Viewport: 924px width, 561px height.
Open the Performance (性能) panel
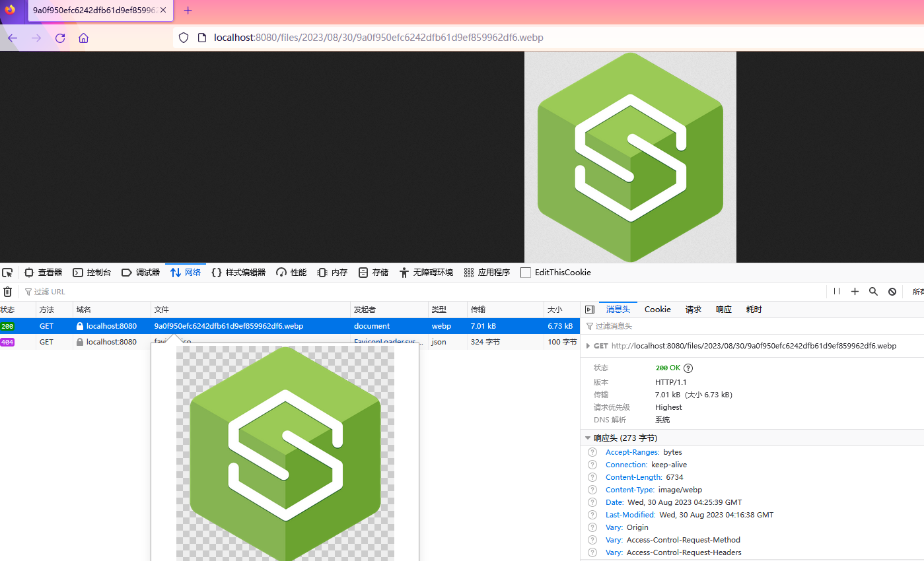(291, 273)
